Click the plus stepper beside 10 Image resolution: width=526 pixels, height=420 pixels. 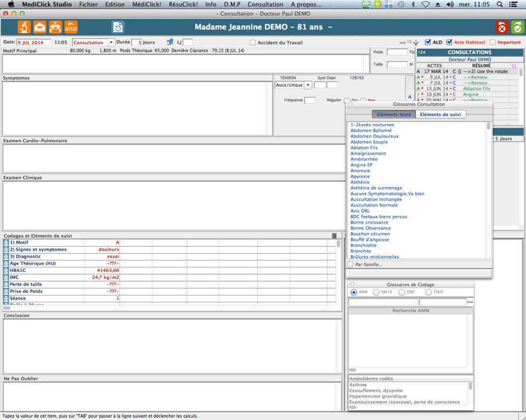(416, 42)
